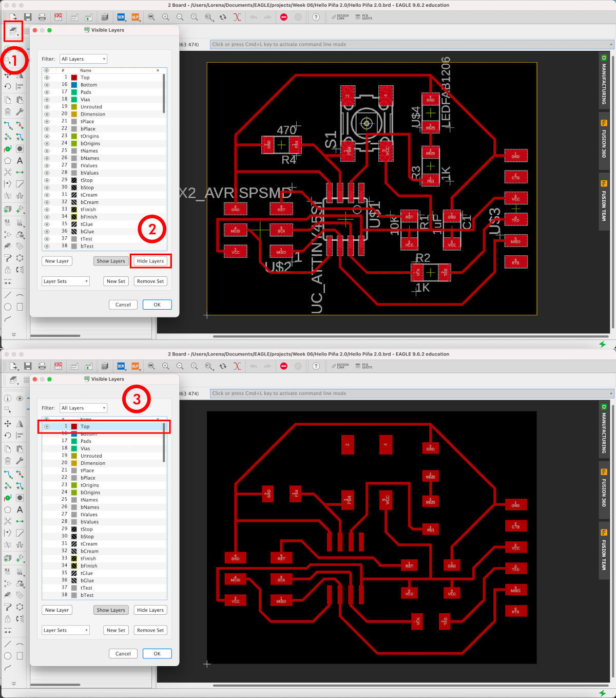Run a ULP with the ULP icon, upper window
The height and width of the screenshot is (698, 616).
point(135,17)
